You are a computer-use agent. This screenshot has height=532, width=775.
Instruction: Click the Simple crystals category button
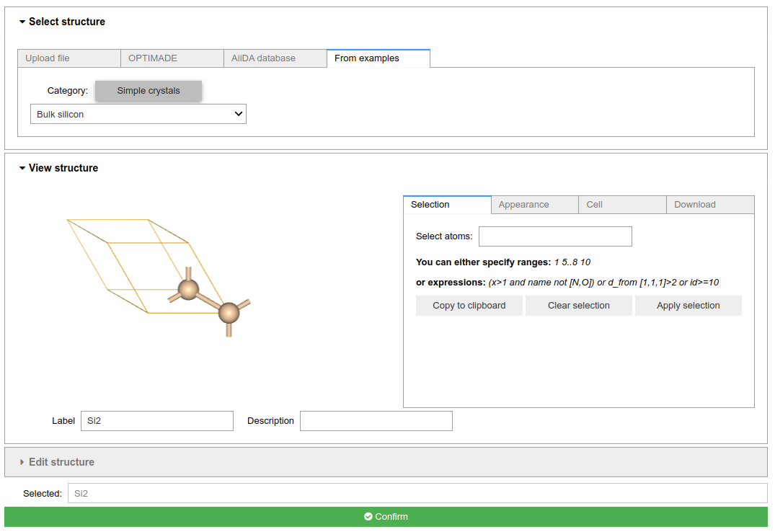[149, 91]
